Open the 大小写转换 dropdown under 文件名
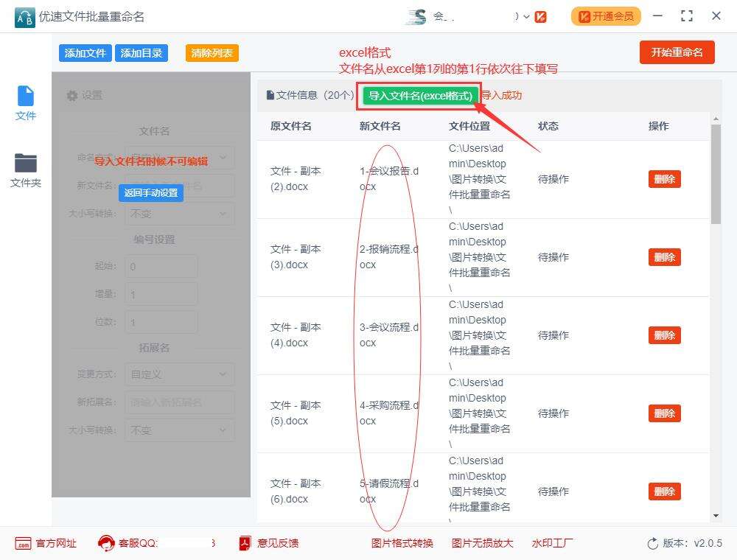This screenshot has height=560, width=737. click(x=180, y=214)
